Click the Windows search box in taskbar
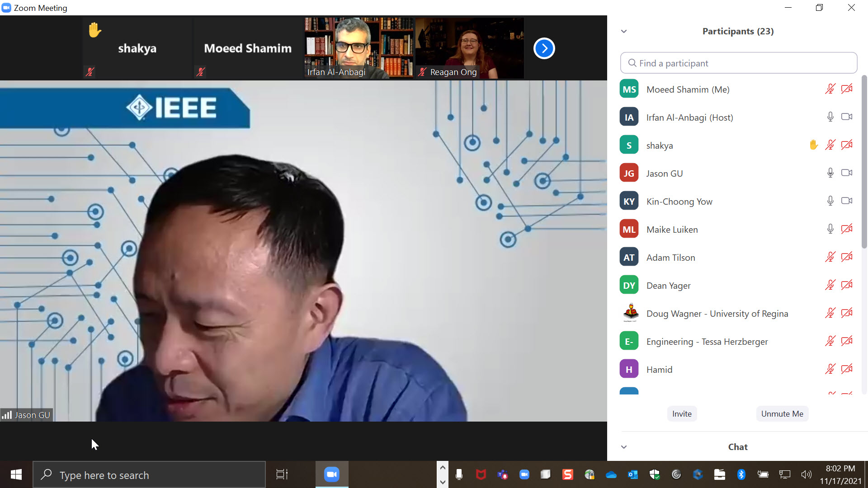 click(x=149, y=474)
